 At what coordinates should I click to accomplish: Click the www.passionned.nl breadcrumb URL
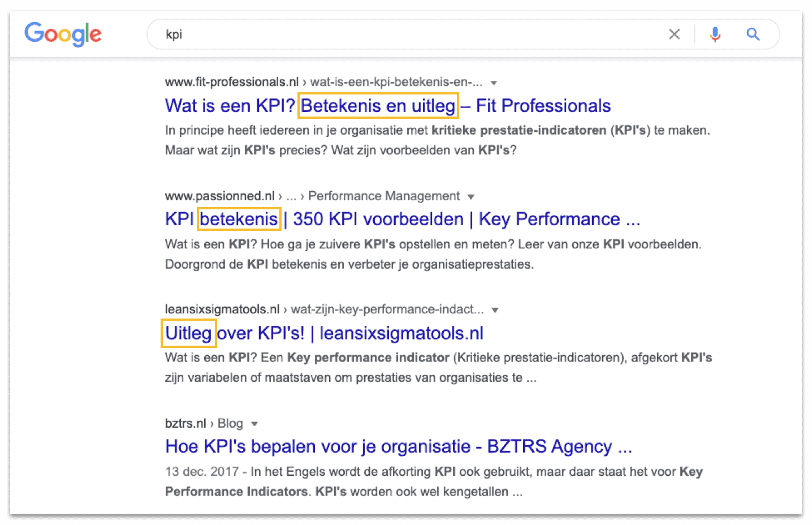pyautogui.click(x=312, y=196)
